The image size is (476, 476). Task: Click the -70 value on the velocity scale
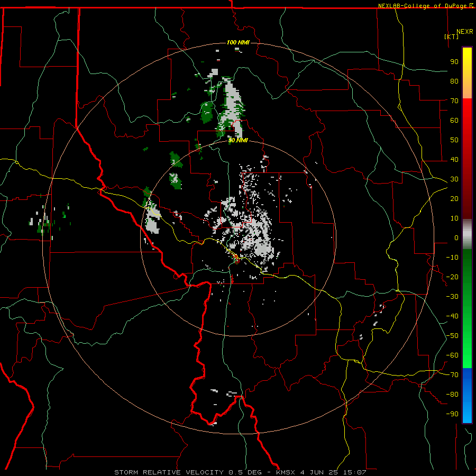[452, 375]
